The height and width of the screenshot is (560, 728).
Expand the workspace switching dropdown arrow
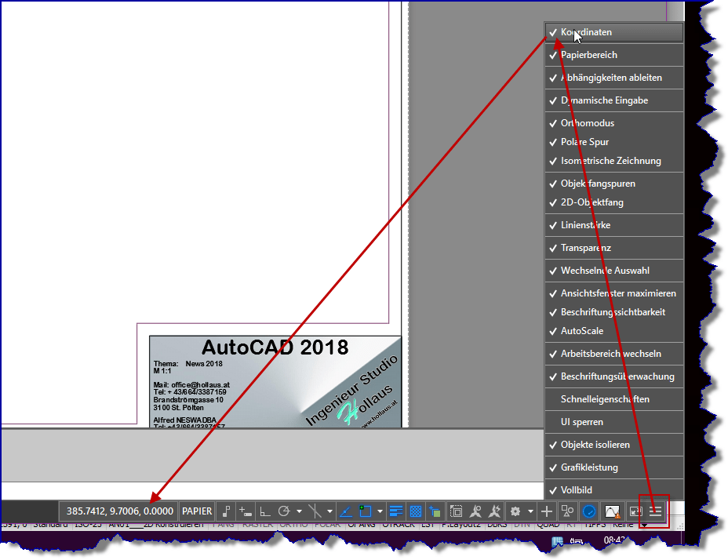point(530,511)
